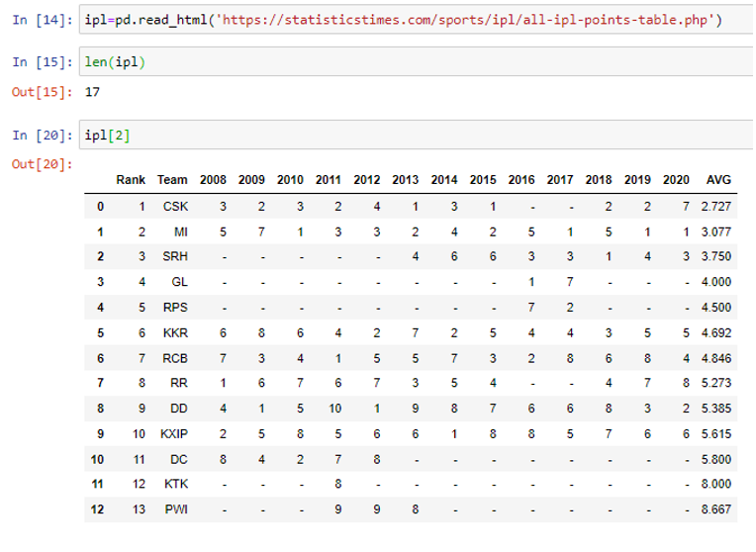756x552 pixels.
Task: Click the AVG value 4.000
Action: tap(716, 282)
